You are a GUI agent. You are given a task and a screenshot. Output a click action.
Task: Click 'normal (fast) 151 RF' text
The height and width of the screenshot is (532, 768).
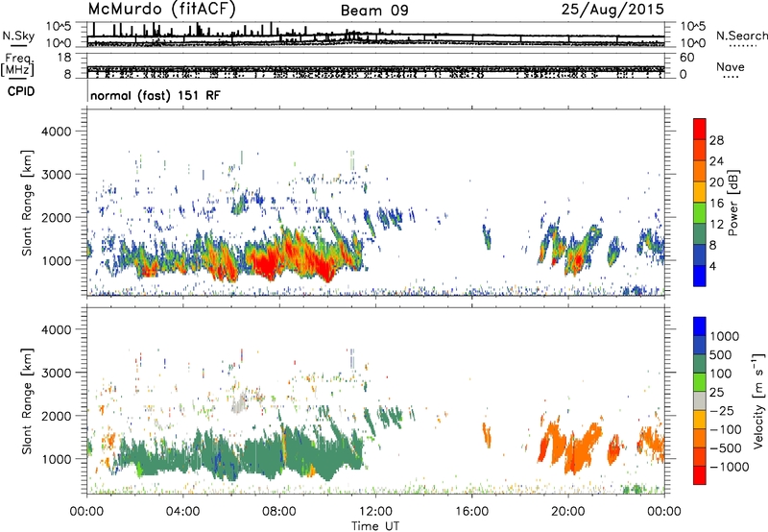(156, 95)
